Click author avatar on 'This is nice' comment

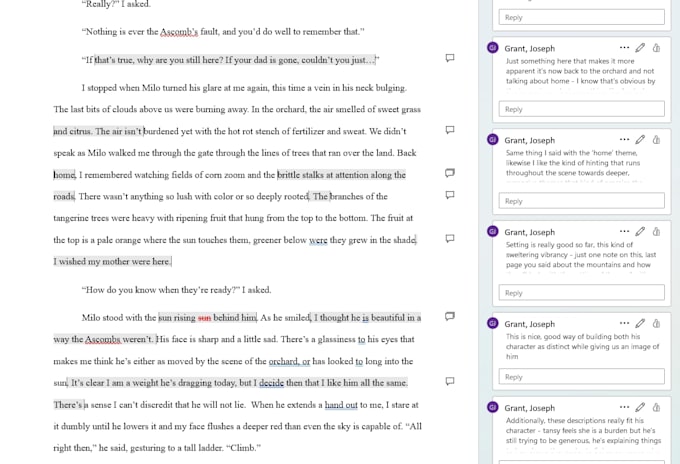pyautogui.click(x=493, y=323)
